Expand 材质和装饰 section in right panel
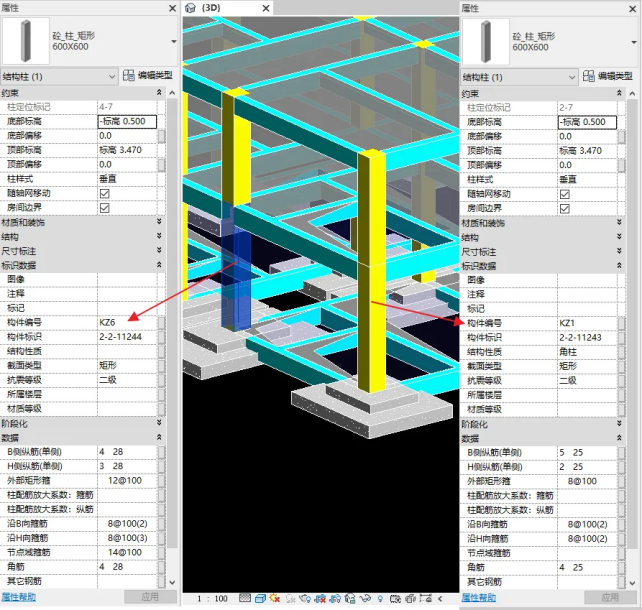Image resolution: width=642 pixels, height=610 pixels. point(633,222)
